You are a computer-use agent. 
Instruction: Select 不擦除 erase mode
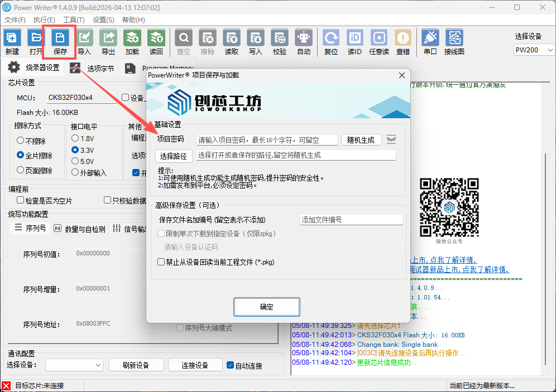pyautogui.click(x=31, y=141)
